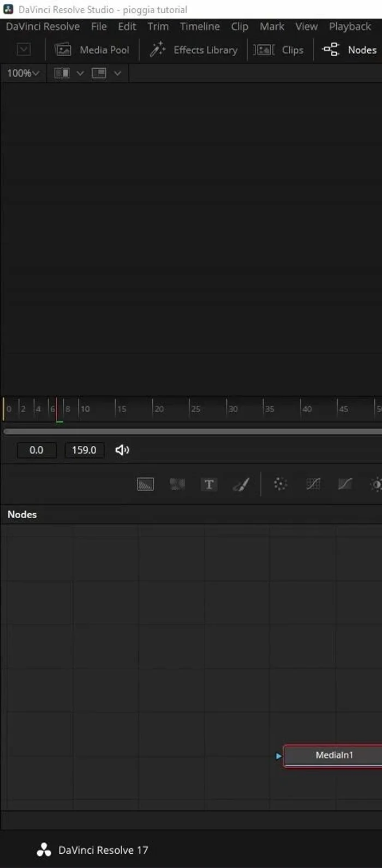This screenshot has height=868, width=382.
Task: Add a Tracker node from toolbar
Action: pos(280,484)
